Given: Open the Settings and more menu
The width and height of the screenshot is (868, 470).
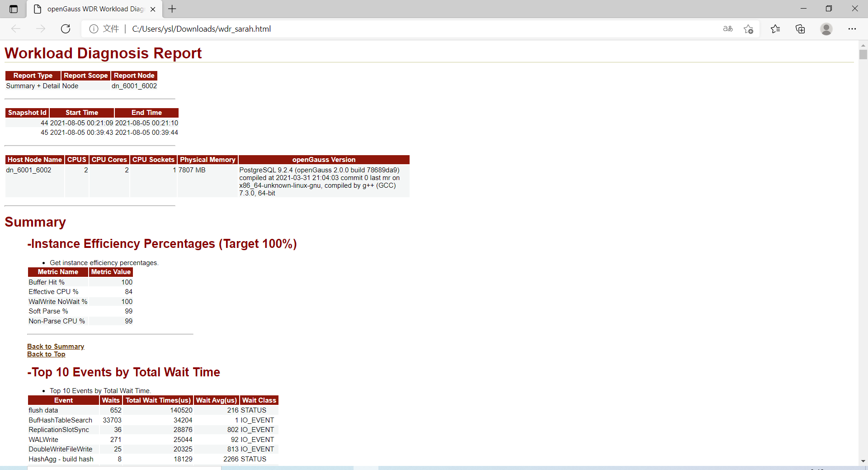Looking at the screenshot, I should tap(852, 29).
